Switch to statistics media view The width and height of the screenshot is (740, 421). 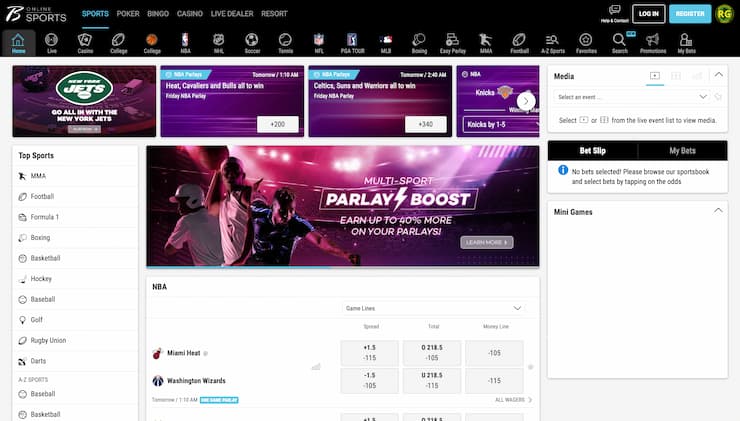[697, 76]
